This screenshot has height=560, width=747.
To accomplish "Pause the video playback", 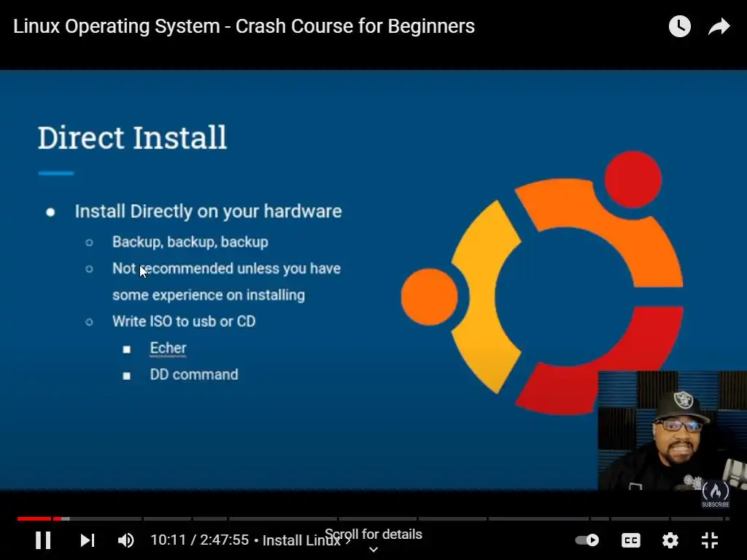I will click(x=43, y=540).
